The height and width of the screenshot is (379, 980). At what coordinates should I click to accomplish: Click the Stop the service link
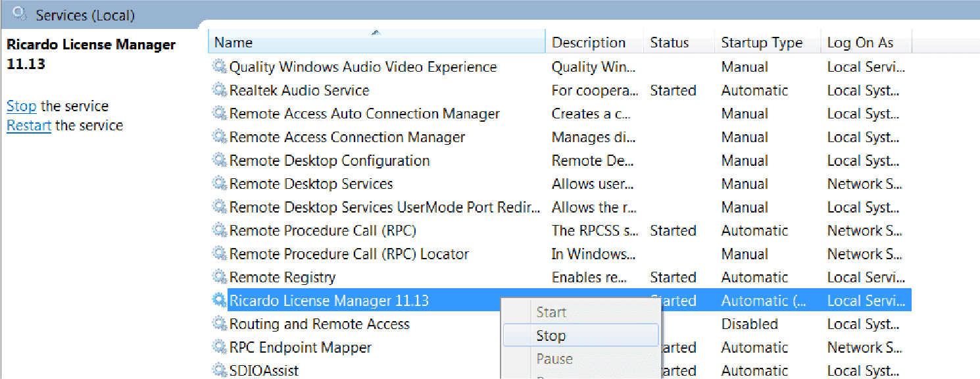[x=21, y=106]
